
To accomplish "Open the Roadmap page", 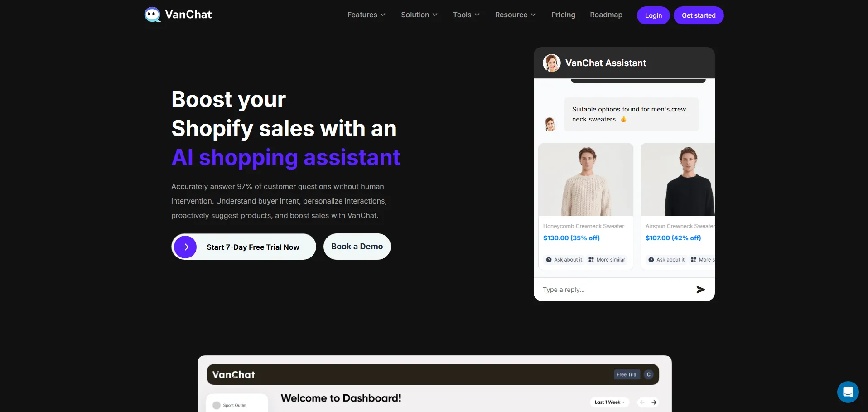I will click(606, 15).
